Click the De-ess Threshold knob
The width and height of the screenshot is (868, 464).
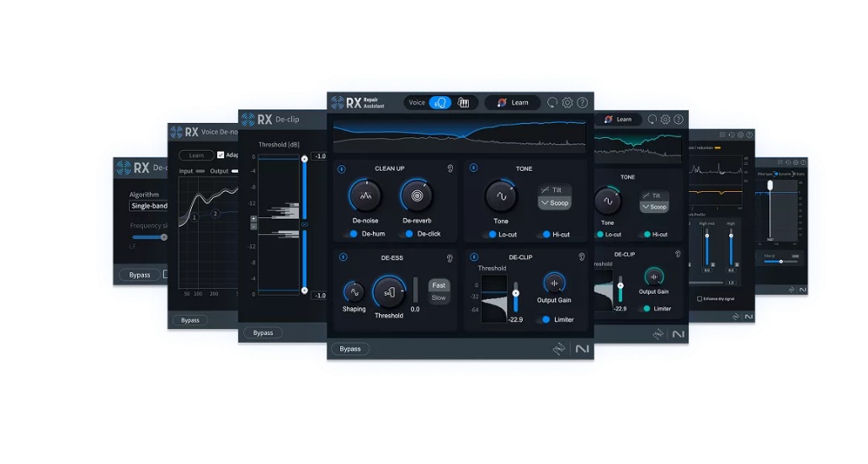(389, 293)
